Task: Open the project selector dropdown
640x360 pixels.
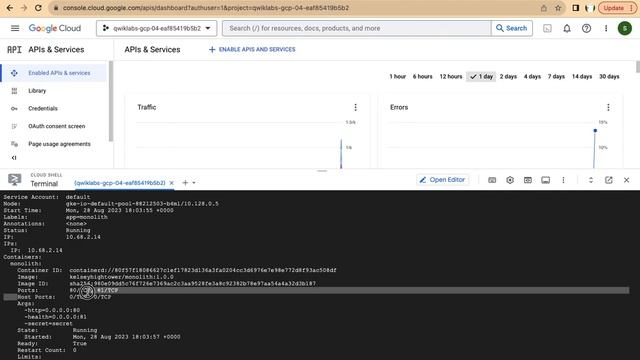Action: tap(157, 28)
